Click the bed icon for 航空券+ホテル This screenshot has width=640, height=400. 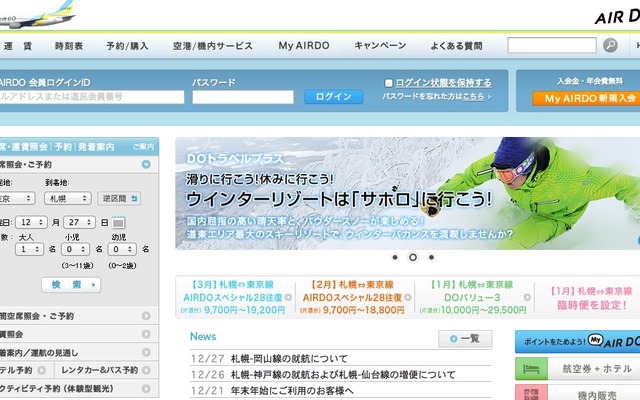531,369
